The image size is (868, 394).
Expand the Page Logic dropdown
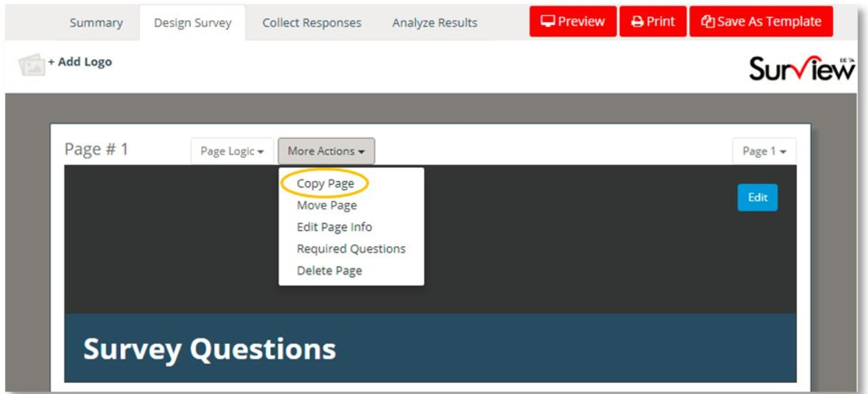pyautogui.click(x=232, y=151)
